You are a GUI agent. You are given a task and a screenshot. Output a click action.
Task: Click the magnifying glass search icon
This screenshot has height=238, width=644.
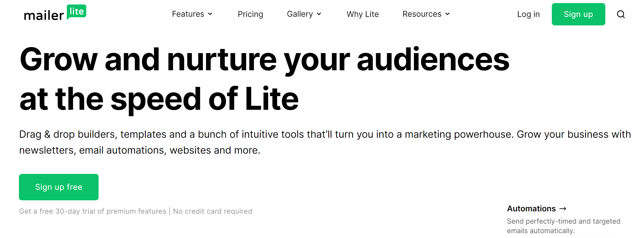[x=621, y=14]
